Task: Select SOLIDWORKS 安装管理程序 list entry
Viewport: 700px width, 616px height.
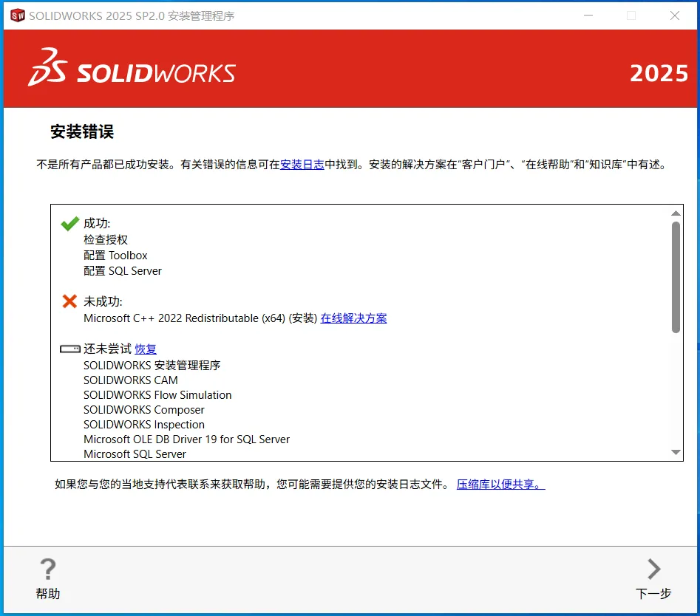Action: (x=152, y=366)
